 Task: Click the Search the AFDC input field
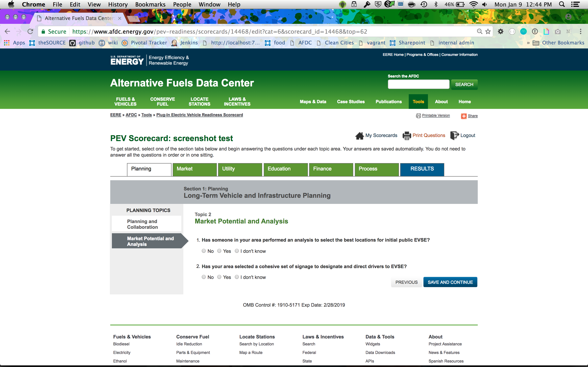[x=418, y=84]
